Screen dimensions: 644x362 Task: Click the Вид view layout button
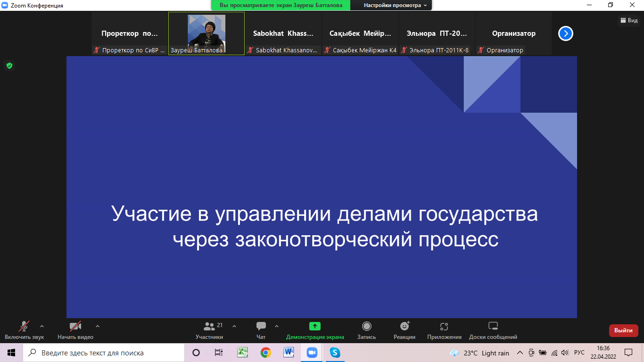(629, 20)
